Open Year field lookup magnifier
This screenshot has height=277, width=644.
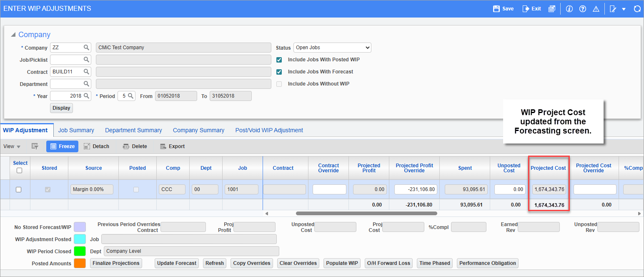click(x=87, y=96)
